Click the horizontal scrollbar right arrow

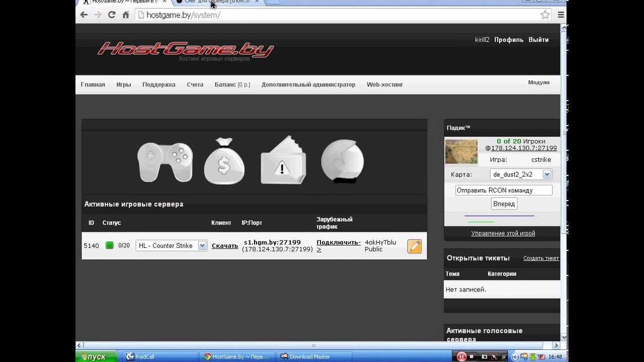[x=556, y=345]
